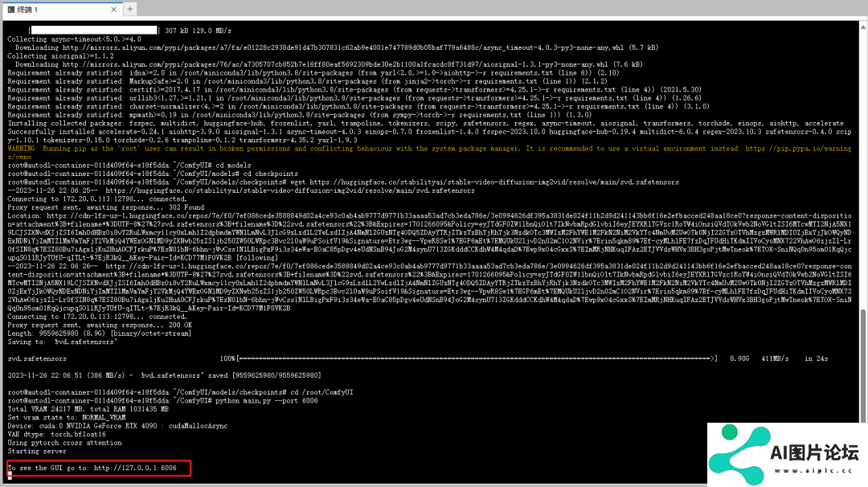This screenshot has width=868, height=487.
Task: Click 'Using pytorch cross attention' line
Action: 64,443
